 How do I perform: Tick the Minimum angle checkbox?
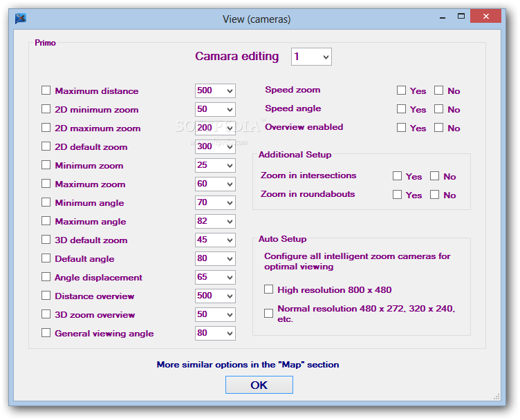coord(46,202)
